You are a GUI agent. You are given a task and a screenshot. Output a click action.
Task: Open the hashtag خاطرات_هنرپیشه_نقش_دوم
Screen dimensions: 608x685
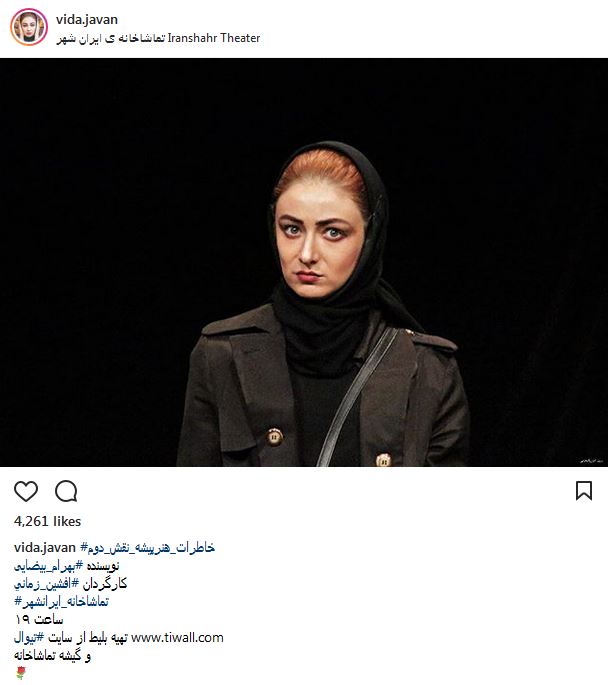(x=148, y=548)
